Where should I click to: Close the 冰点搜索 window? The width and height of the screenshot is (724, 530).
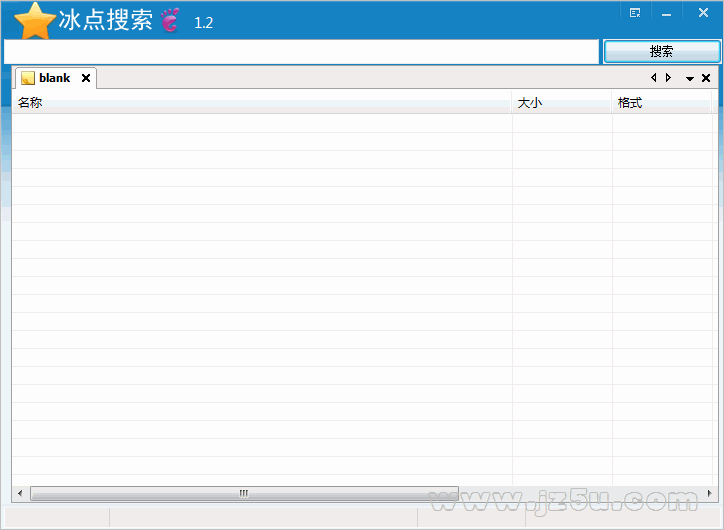pyautogui.click(x=703, y=12)
